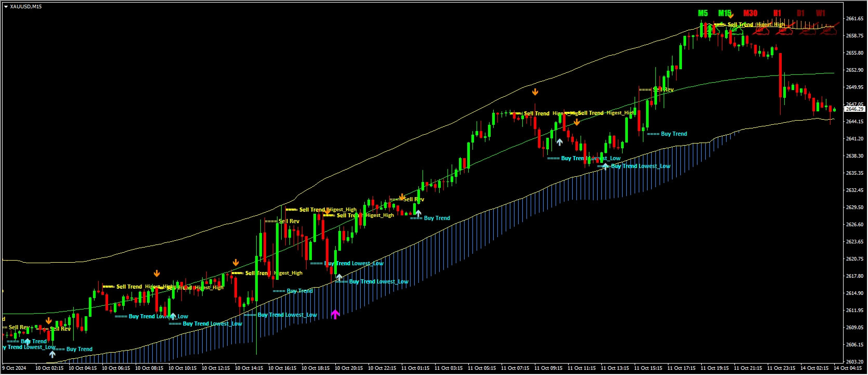The image size is (868, 375).
Task: Click the 10 Oct 22:15 time label
Action: [382, 369]
